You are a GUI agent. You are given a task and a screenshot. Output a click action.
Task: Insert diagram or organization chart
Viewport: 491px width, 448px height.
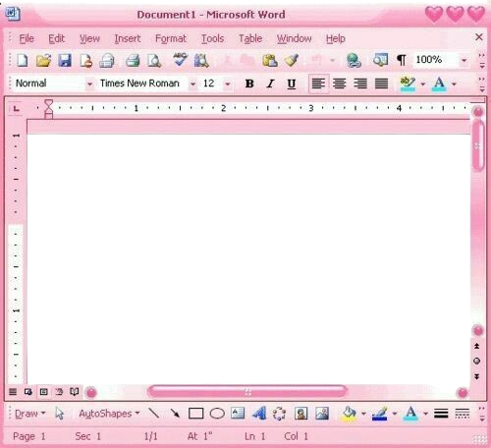279,414
